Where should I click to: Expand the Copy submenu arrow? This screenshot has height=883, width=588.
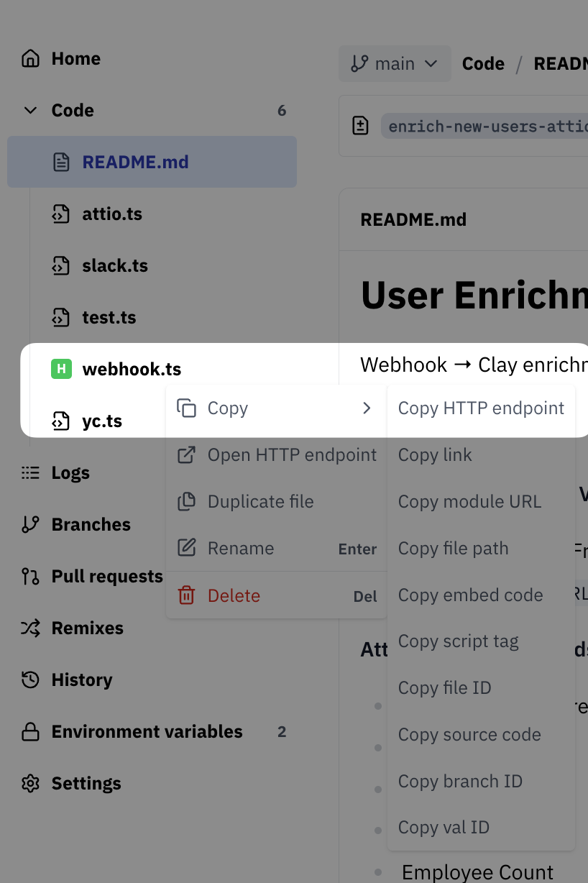(367, 408)
